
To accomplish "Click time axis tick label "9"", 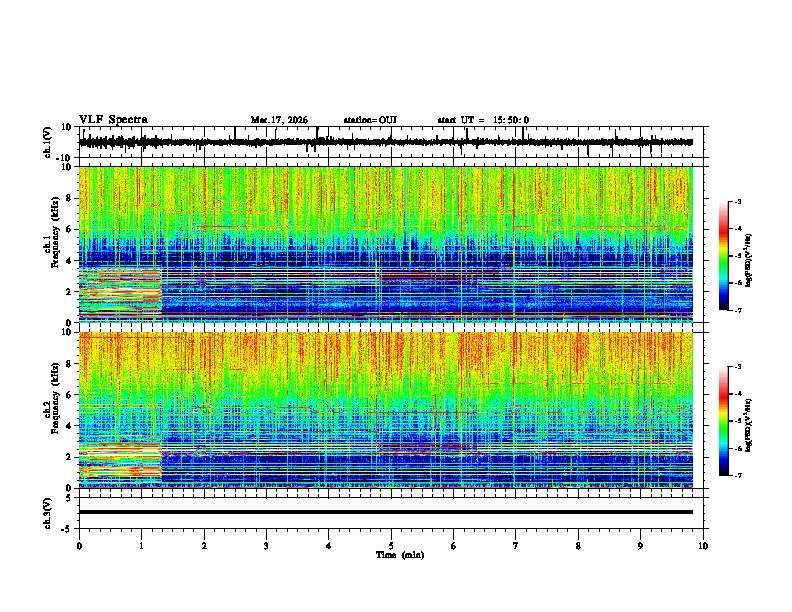I will click(640, 546).
